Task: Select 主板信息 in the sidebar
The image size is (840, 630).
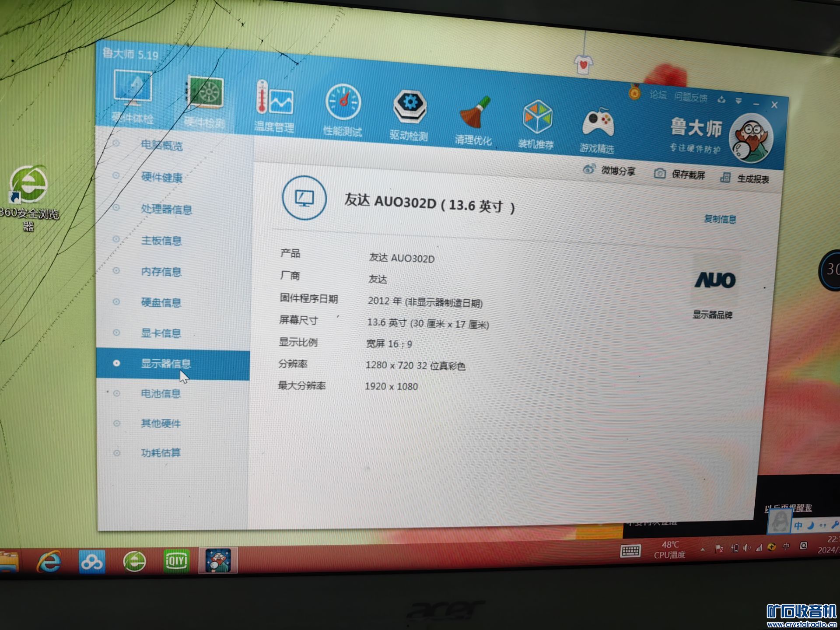Action: 161,240
